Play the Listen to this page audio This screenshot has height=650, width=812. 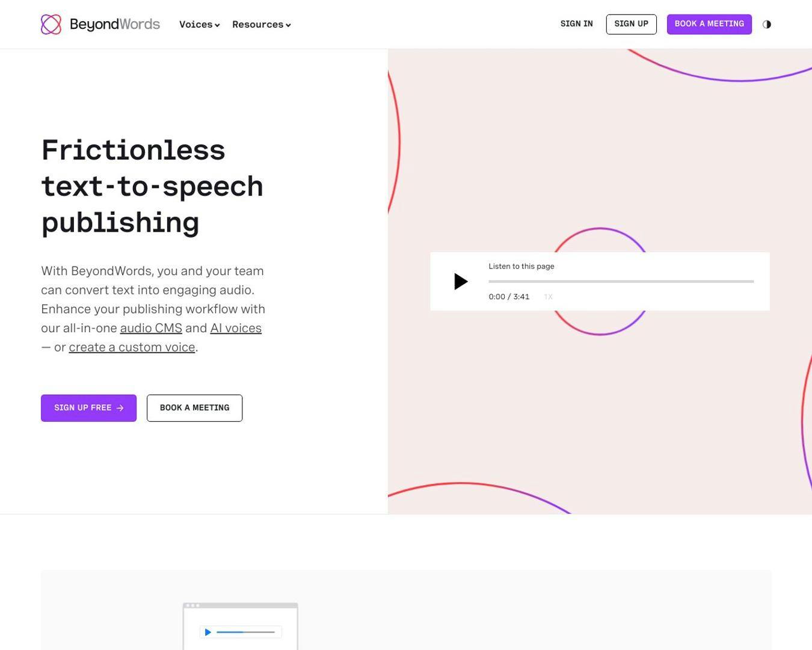tap(461, 281)
